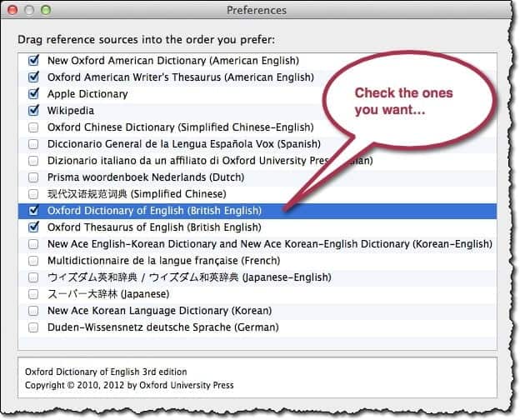Image resolution: width=520 pixels, height=420 pixels.
Task: Enable Oxford Chinese Dictionary checkbox
Action: (x=33, y=127)
